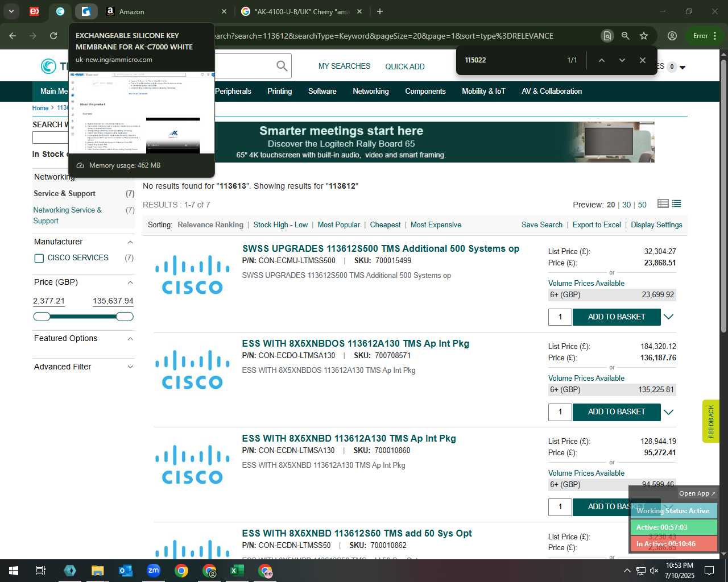Viewport: 728px width, 582px height.
Task: Expand the Advanced Filter section
Action: (130, 367)
